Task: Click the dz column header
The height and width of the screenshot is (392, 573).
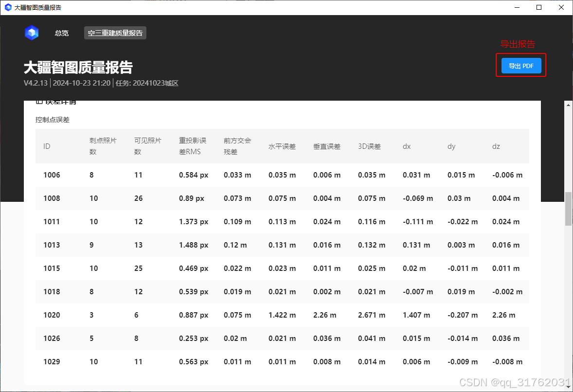Action: pyautogui.click(x=496, y=146)
